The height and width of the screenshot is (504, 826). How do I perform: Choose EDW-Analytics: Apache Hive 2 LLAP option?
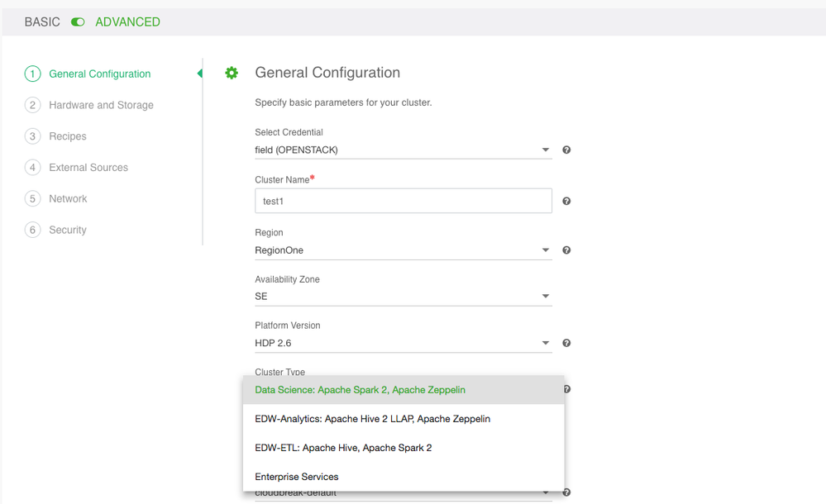click(x=372, y=419)
